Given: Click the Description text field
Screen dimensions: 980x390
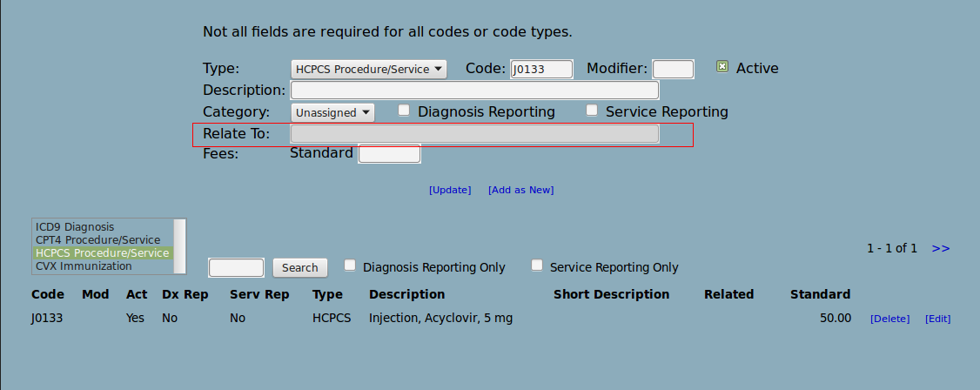Looking at the screenshot, I should coord(475,90).
